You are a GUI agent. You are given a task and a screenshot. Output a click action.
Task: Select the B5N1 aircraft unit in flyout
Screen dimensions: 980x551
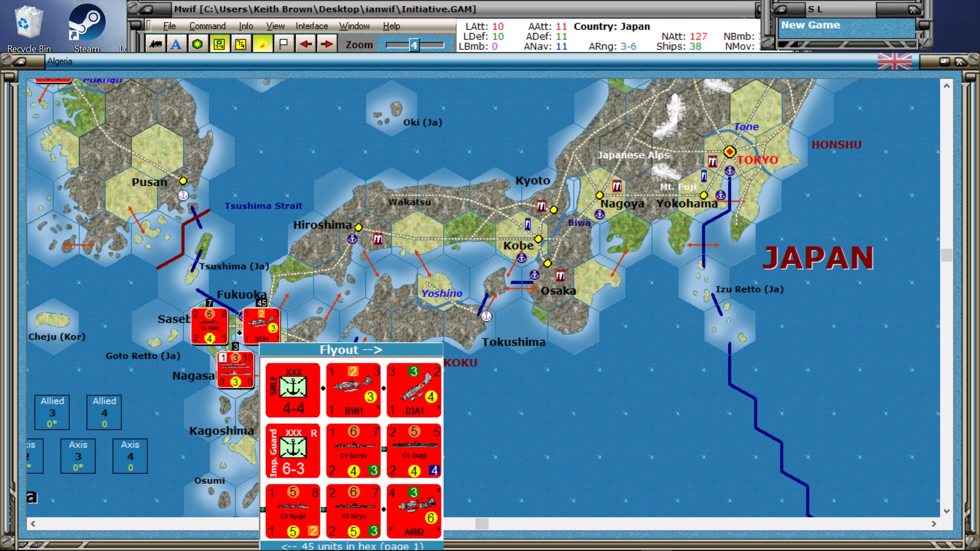[354, 390]
